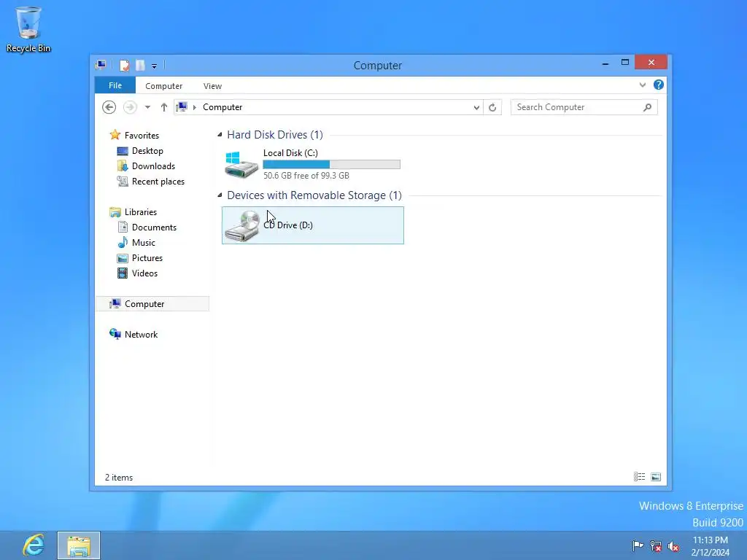Click the search magnifier icon

(648, 107)
